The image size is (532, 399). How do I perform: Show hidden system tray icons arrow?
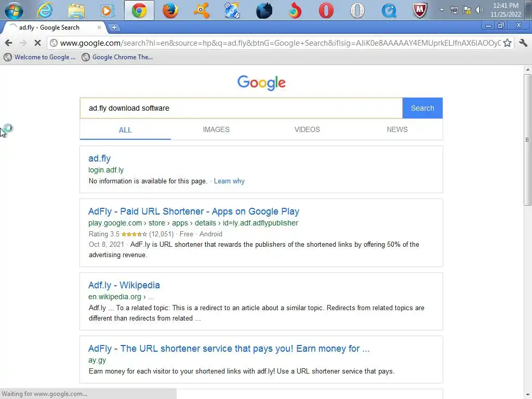(442, 10)
